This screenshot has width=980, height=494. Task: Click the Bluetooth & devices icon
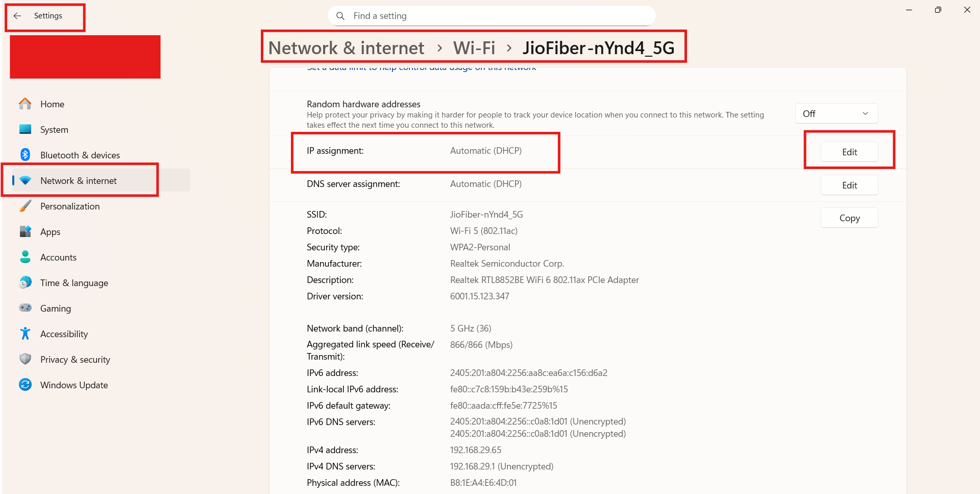point(25,155)
